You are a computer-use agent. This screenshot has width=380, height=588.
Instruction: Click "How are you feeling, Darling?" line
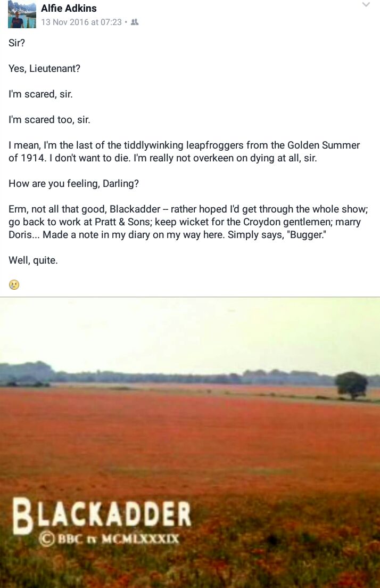(x=73, y=183)
